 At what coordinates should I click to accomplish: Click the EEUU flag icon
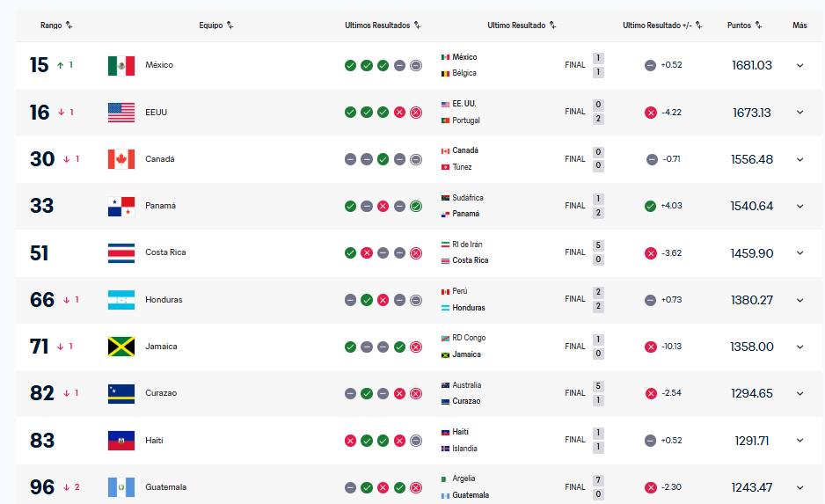pyautogui.click(x=120, y=112)
